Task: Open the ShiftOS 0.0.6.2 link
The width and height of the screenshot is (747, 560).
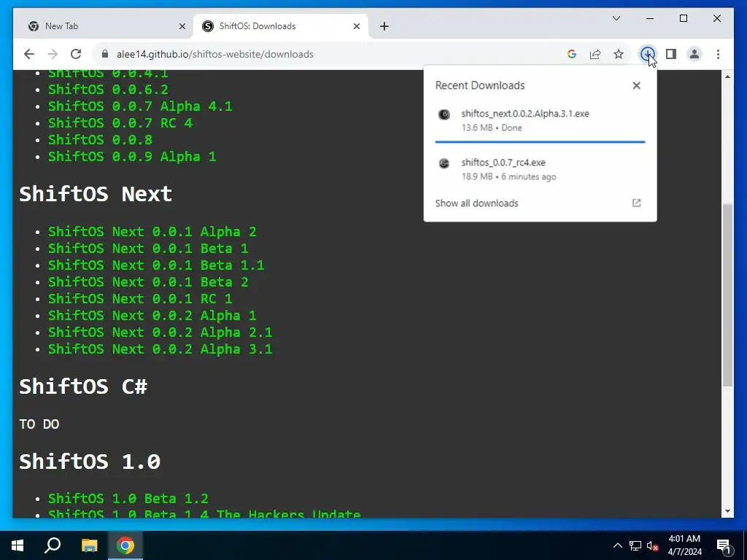Action: (108, 90)
